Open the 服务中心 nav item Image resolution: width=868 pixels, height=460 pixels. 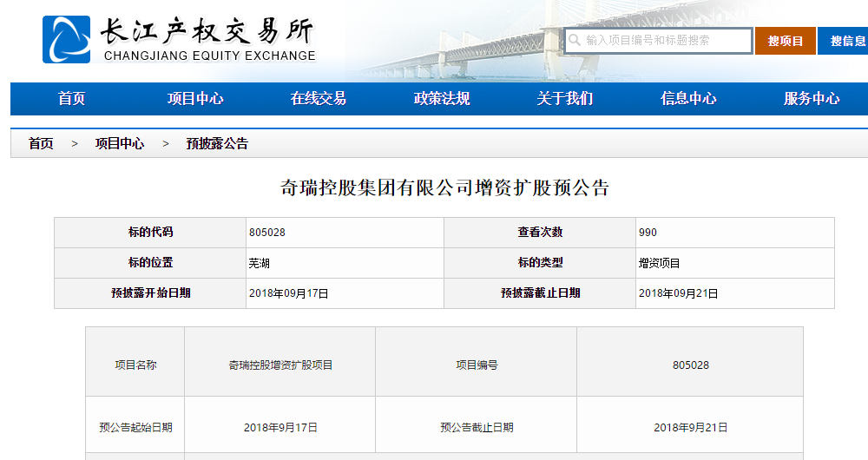tap(812, 99)
